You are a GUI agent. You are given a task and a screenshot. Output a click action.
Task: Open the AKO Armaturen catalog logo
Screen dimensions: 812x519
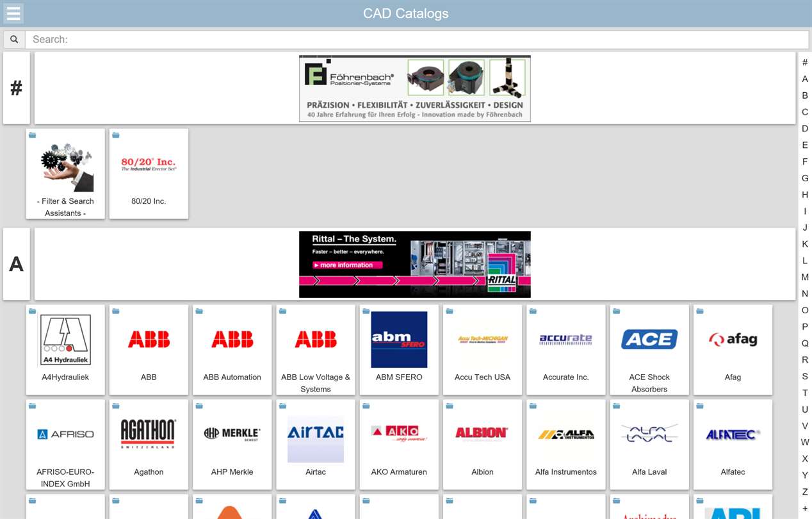[x=399, y=434]
